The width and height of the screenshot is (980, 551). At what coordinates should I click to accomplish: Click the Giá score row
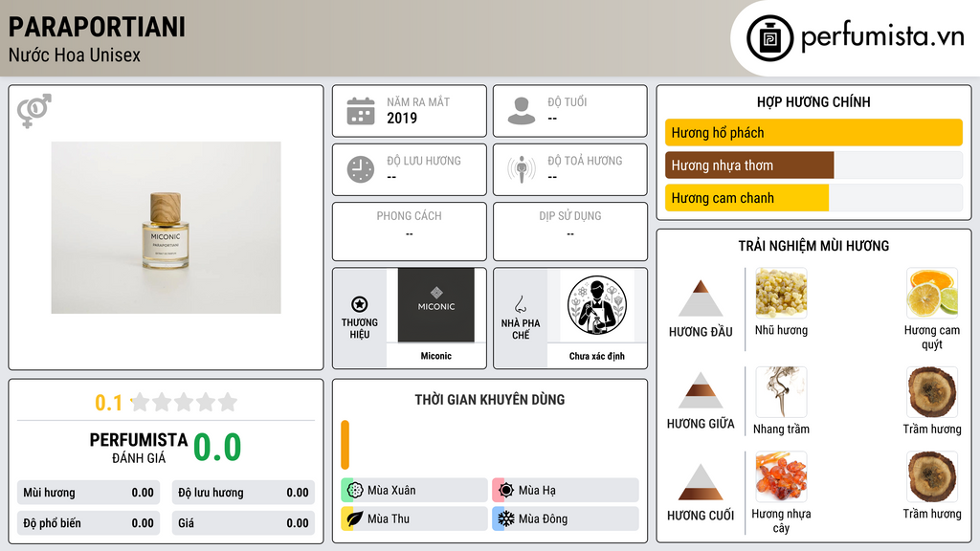click(x=243, y=523)
